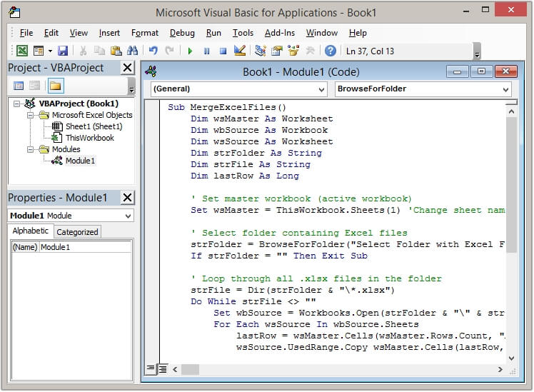Switch to the Categorized properties tab

point(77,231)
